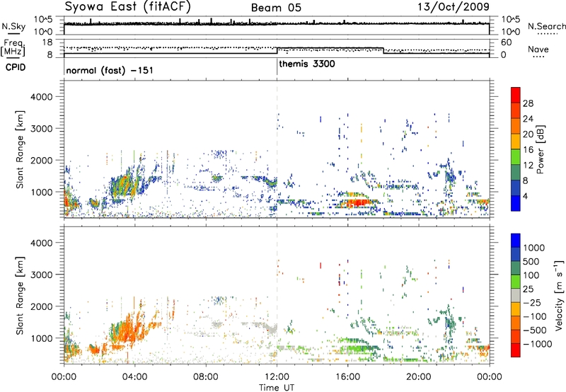
Task: Click the 'Power [dB]' colorbar label
Action: tap(540, 149)
